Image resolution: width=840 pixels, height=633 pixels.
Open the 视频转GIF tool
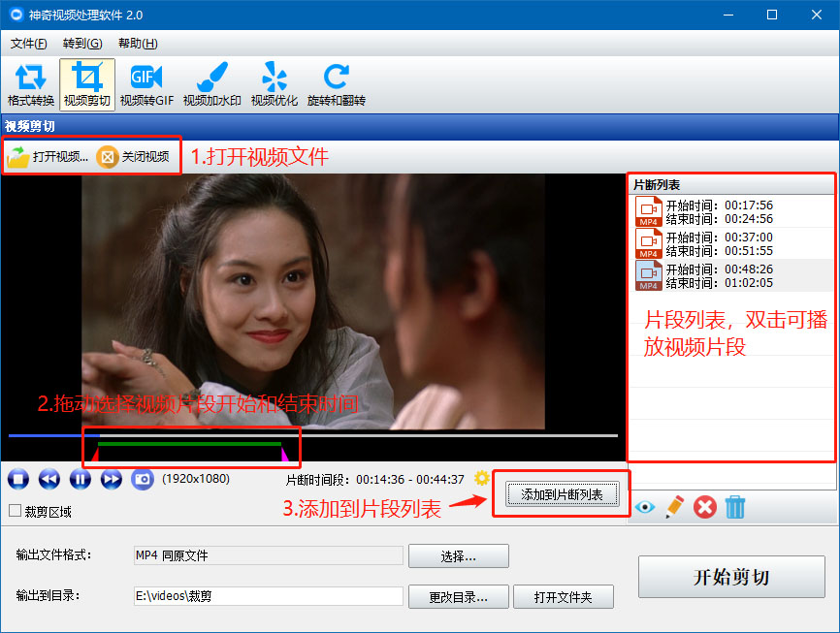click(146, 84)
